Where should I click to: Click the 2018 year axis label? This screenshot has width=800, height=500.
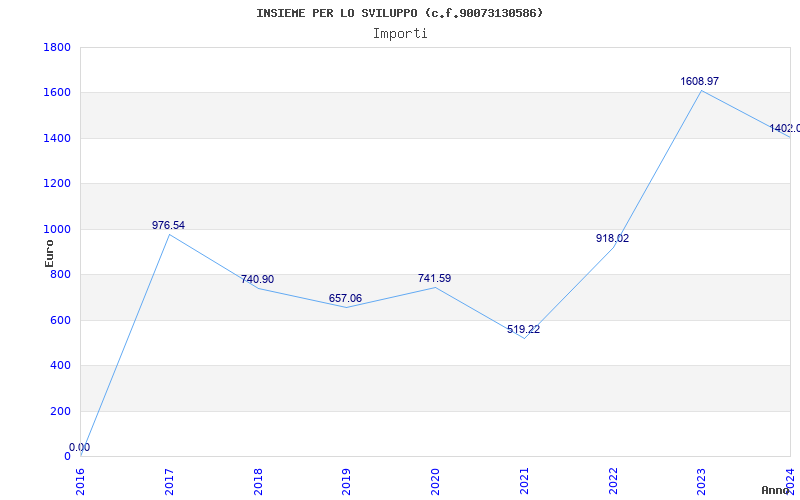click(258, 482)
